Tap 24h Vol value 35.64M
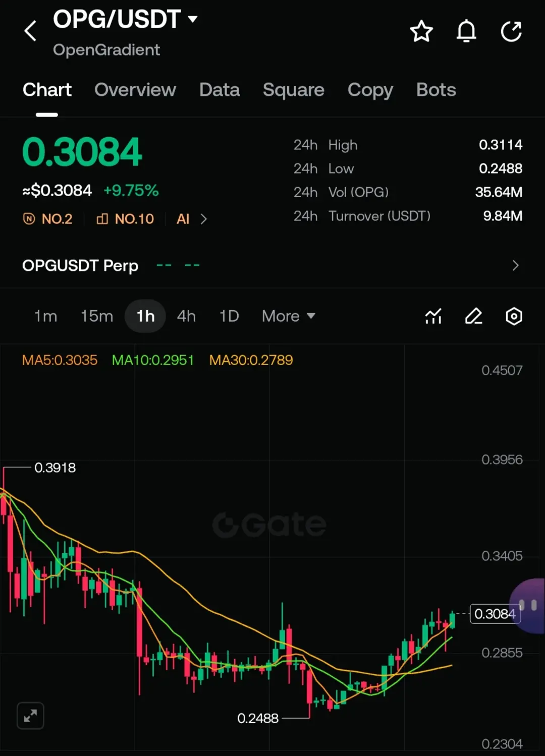This screenshot has height=756, width=545. tap(499, 192)
